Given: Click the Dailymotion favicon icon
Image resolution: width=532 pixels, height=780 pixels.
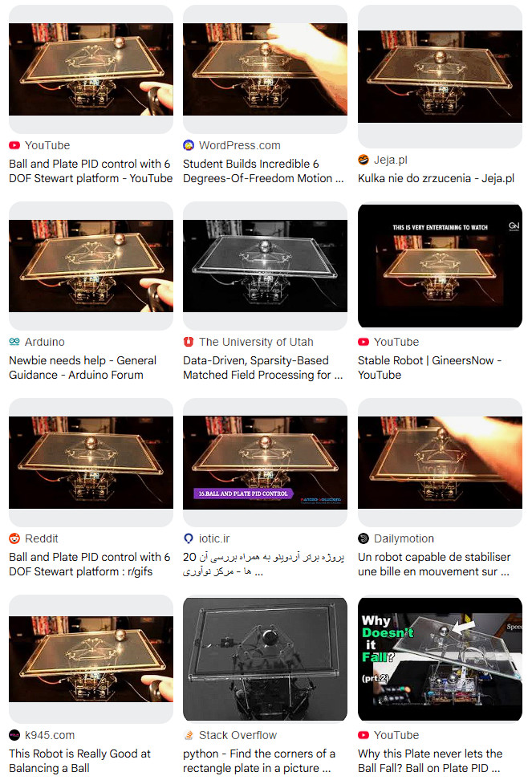Looking at the screenshot, I should 363,538.
